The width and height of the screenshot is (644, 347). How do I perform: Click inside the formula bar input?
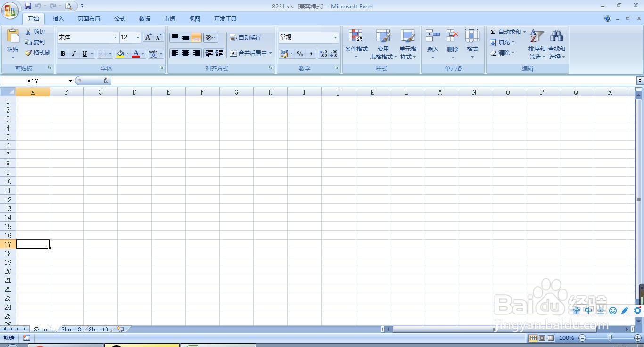click(373, 81)
